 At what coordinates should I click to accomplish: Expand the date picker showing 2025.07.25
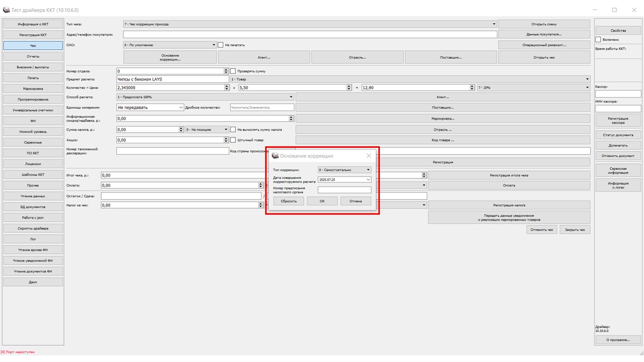click(x=368, y=179)
